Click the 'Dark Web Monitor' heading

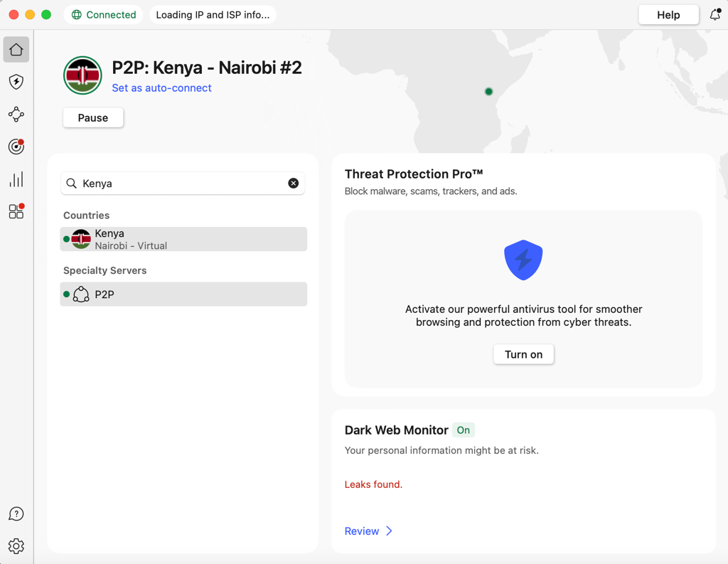397,430
